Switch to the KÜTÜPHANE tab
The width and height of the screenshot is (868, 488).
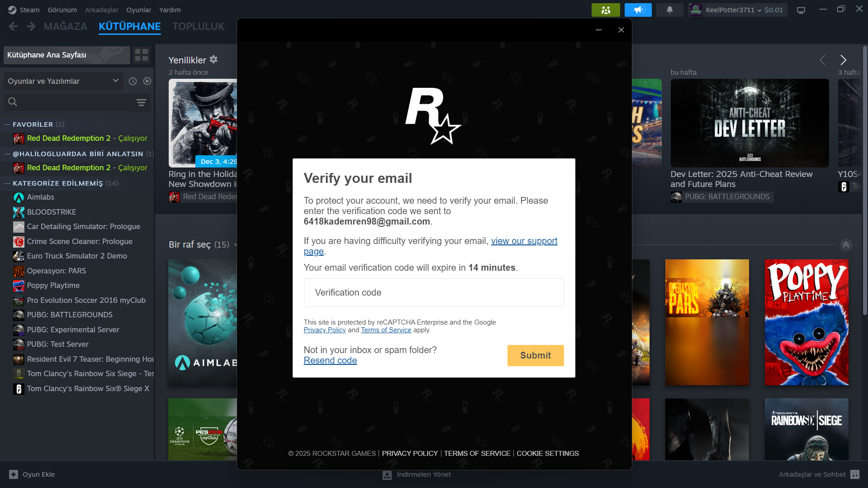tap(130, 26)
